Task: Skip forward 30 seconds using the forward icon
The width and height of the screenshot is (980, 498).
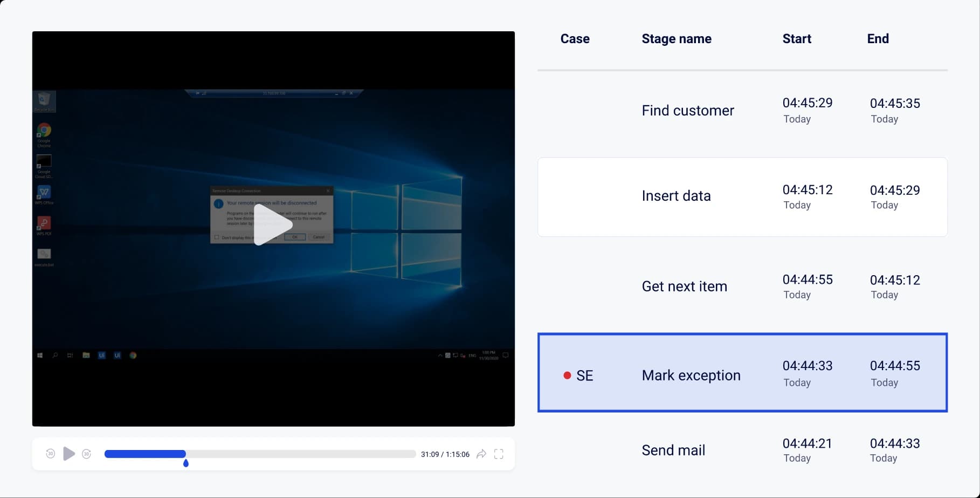Action: pos(86,454)
